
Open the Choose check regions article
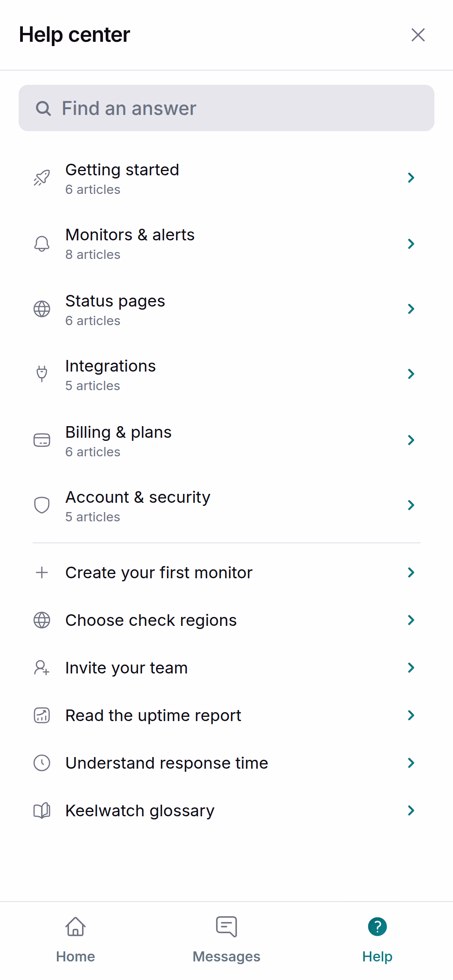(226, 620)
